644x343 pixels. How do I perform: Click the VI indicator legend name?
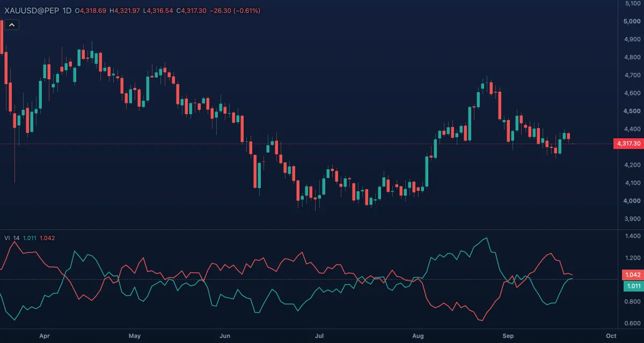point(8,238)
